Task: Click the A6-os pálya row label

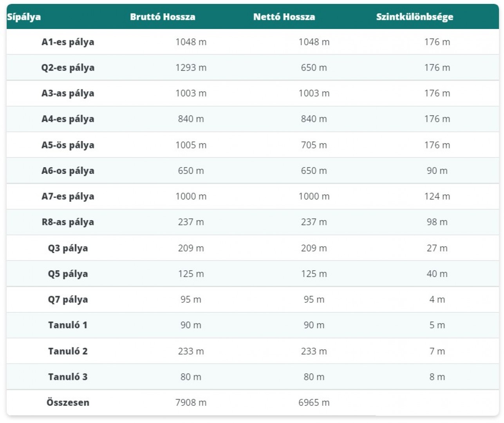Action: pos(68,171)
